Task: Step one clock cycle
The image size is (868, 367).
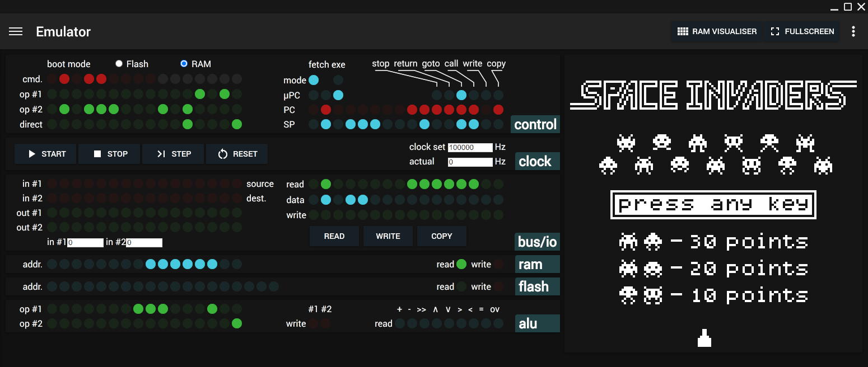Action: (x=173, y=154)
